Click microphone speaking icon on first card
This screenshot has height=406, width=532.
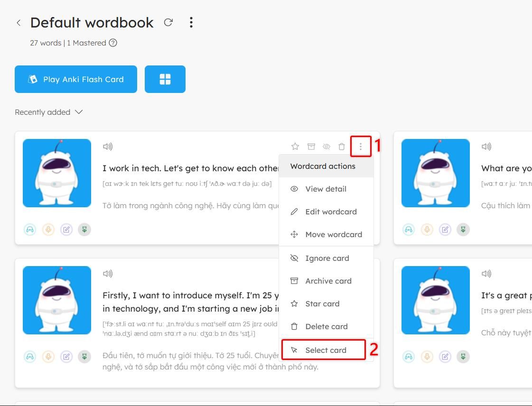[x=48, y=230]
